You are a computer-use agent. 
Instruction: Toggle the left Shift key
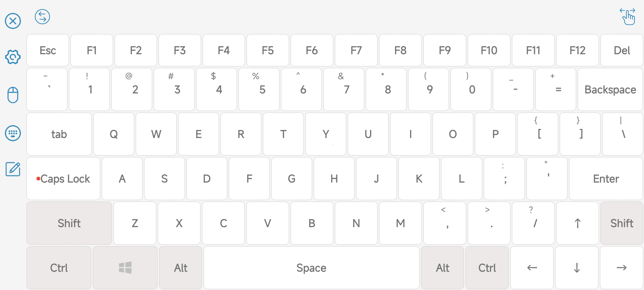(x=69, y=223)
